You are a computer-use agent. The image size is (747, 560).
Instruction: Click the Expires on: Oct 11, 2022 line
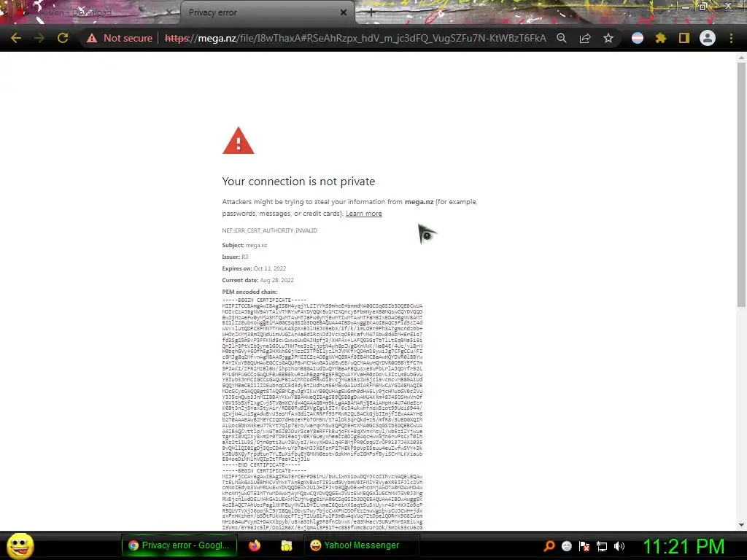coord(254,268)
